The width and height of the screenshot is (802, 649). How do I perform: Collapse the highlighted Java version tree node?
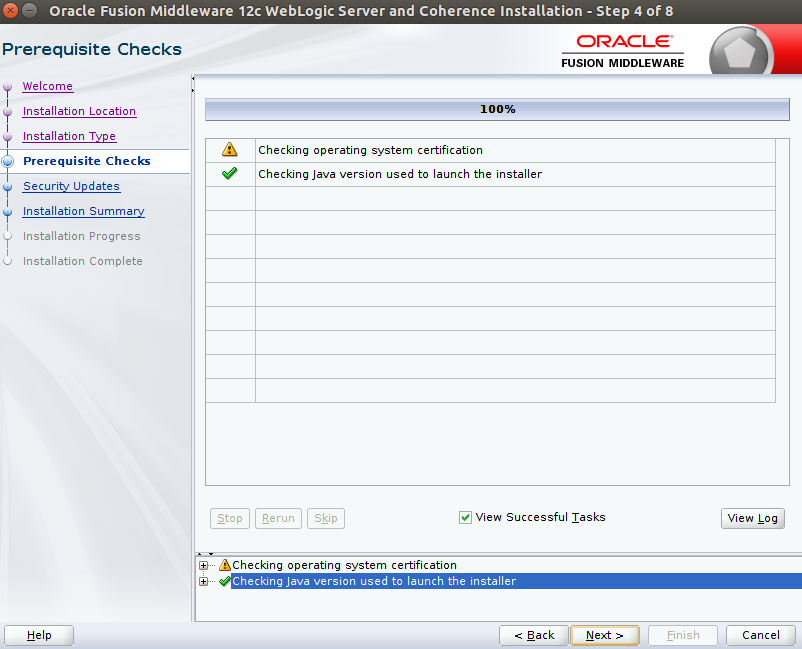(203, 581)
